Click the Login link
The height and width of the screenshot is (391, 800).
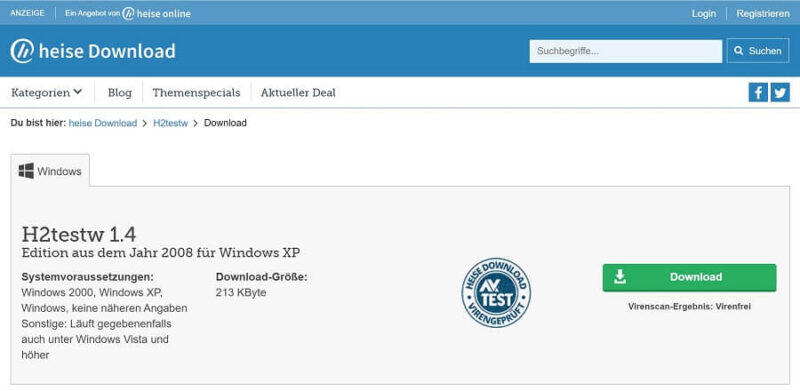[704, 14]
